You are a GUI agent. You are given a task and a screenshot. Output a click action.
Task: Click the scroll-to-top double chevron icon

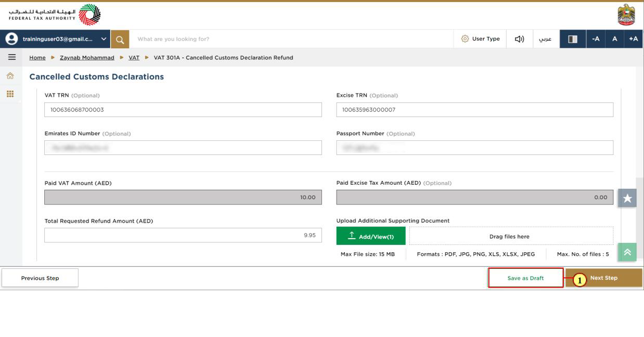627,252
